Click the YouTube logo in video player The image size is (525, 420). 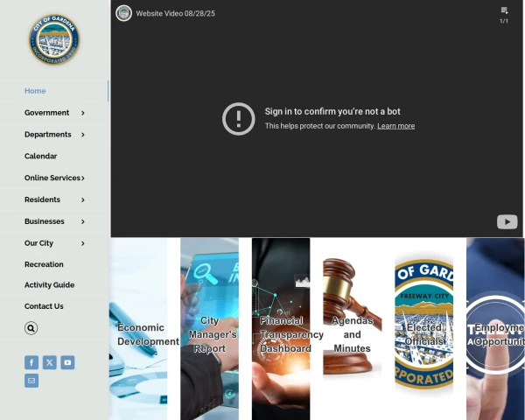[x=507, y=221]
